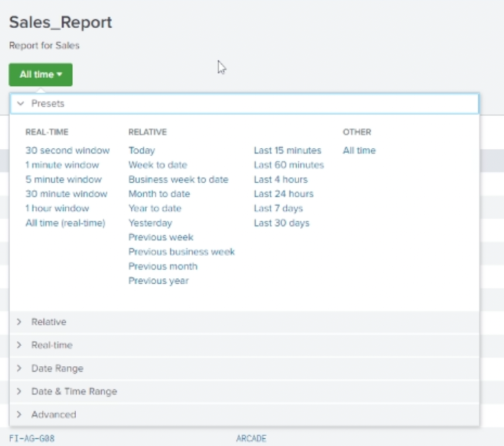Screen dimensions: 504x446
Task: Select Last 24 hours
Action: [283, 194]
